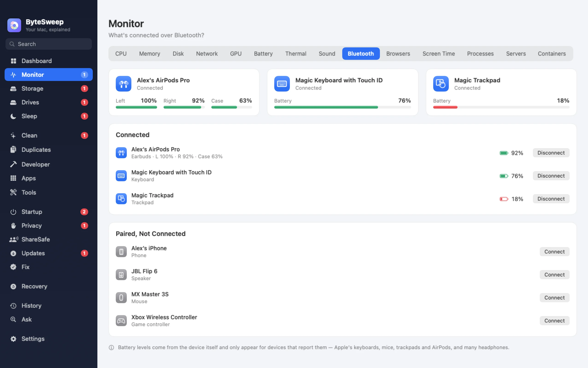The width and height of the screenshot is (588, 368).
Task: Disconnect the Magic Trackpad
Action: [551, 199]
